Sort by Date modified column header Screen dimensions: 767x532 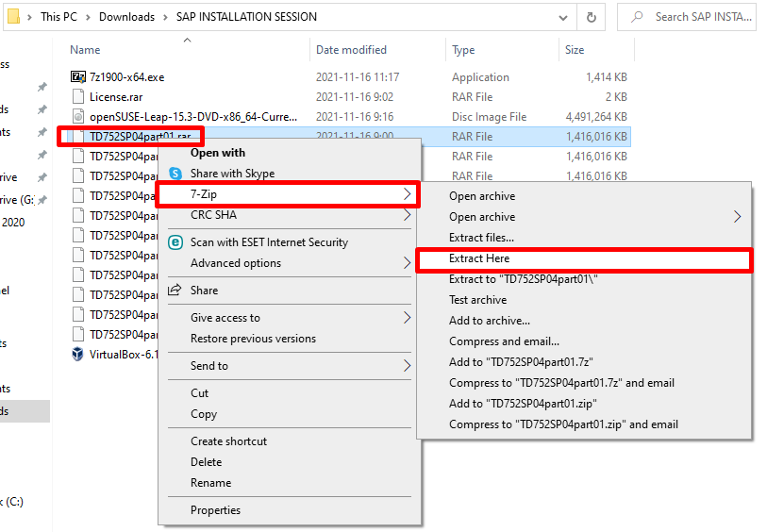point(351,50)
